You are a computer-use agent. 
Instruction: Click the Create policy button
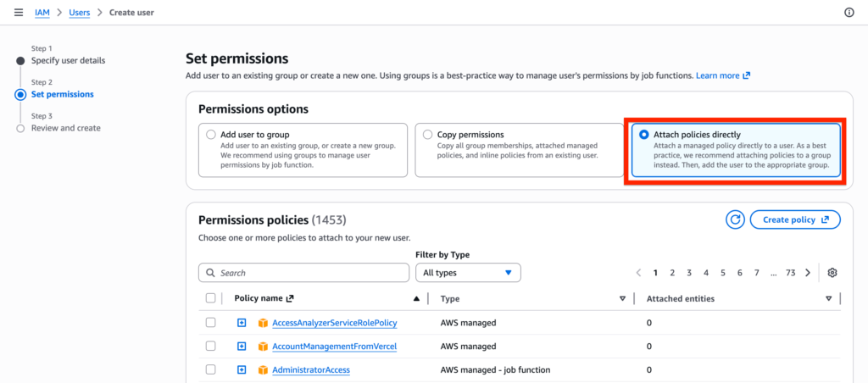[x=794, y=219]
